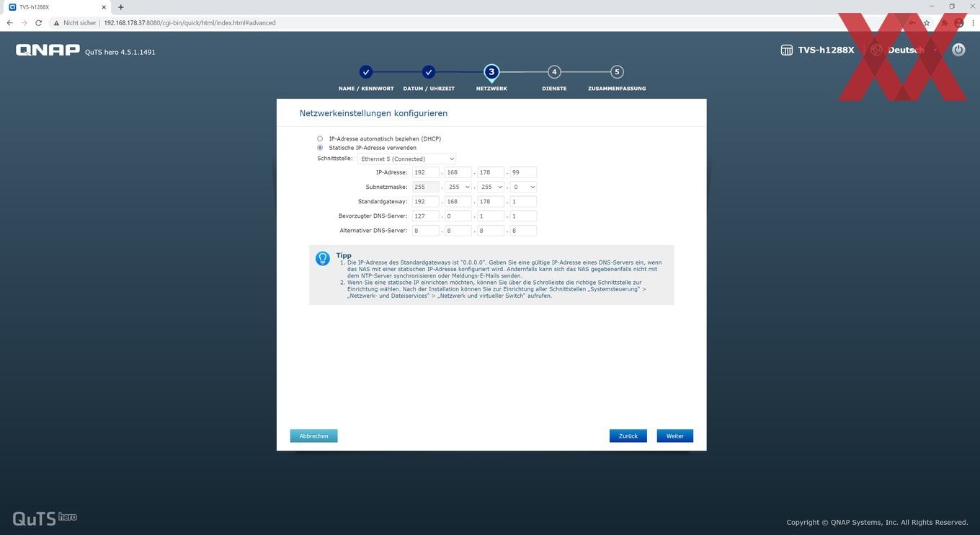Open second Subnetzmaske octet dropdown
The image size is (980, 535).
458,187
